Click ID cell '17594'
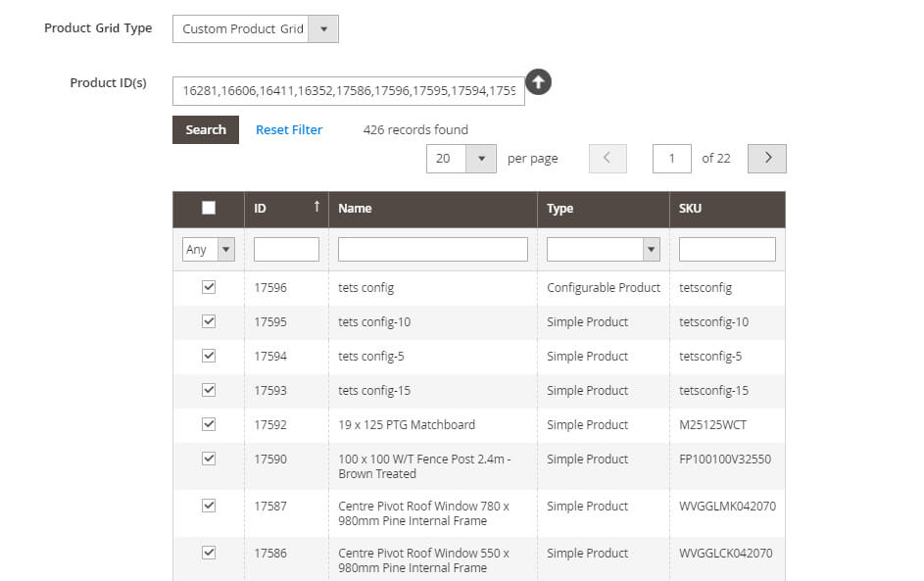Screen dimensions: 924x581 pos(270,356)
